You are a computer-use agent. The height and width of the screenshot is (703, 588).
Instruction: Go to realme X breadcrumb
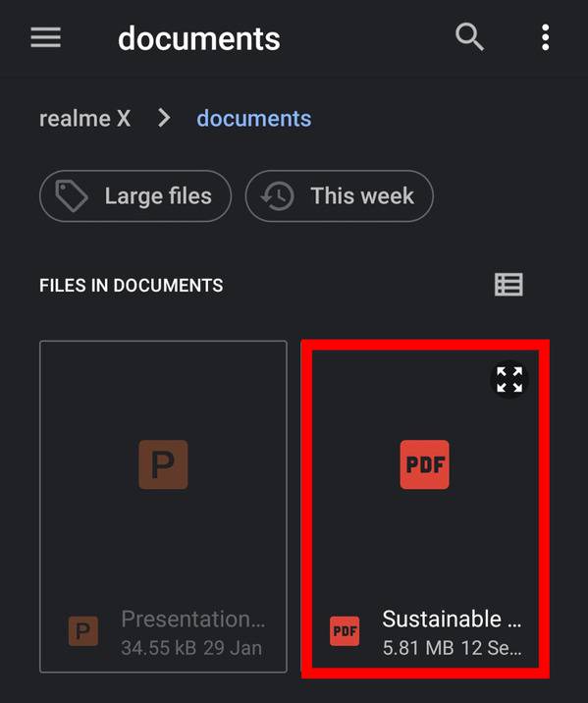coord(85,119)
